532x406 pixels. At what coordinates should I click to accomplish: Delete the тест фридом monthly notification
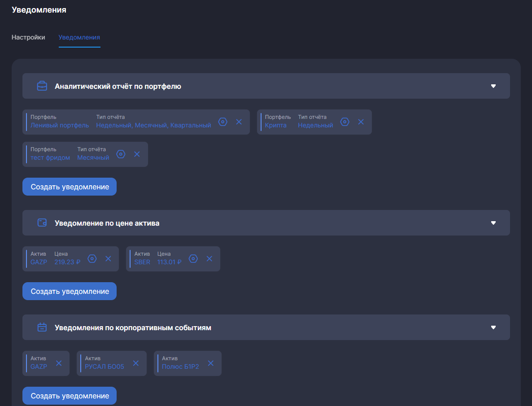coord(137,154)
